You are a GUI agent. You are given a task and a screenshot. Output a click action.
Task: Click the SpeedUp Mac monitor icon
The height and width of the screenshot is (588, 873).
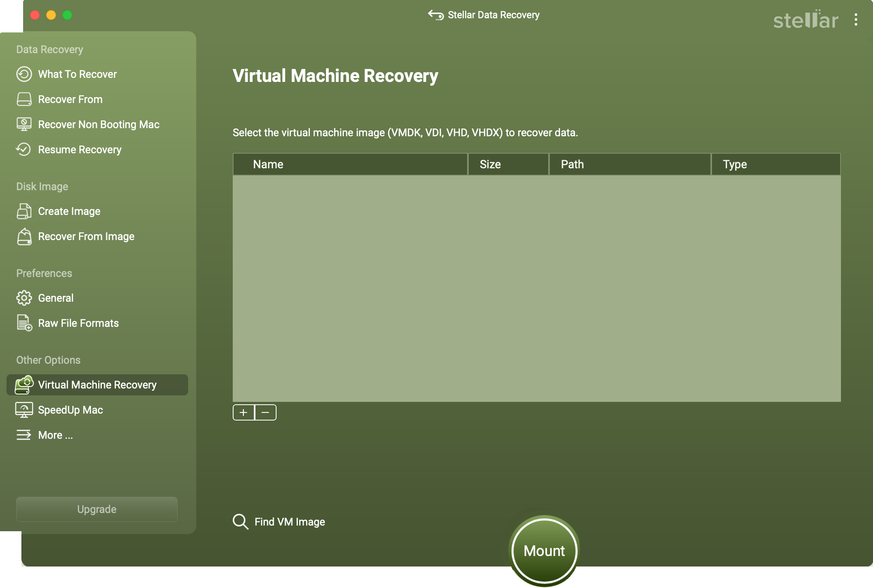[24, 410]
